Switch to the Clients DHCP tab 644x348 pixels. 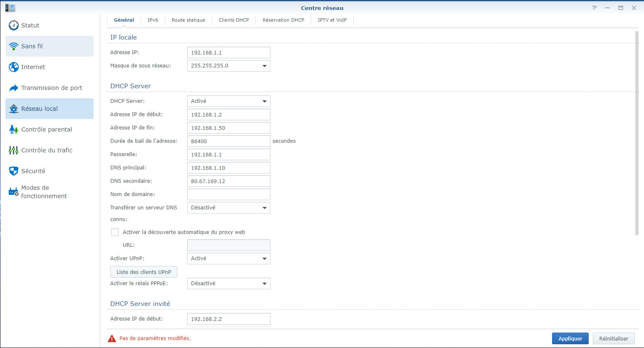click(x=234, y=20)
